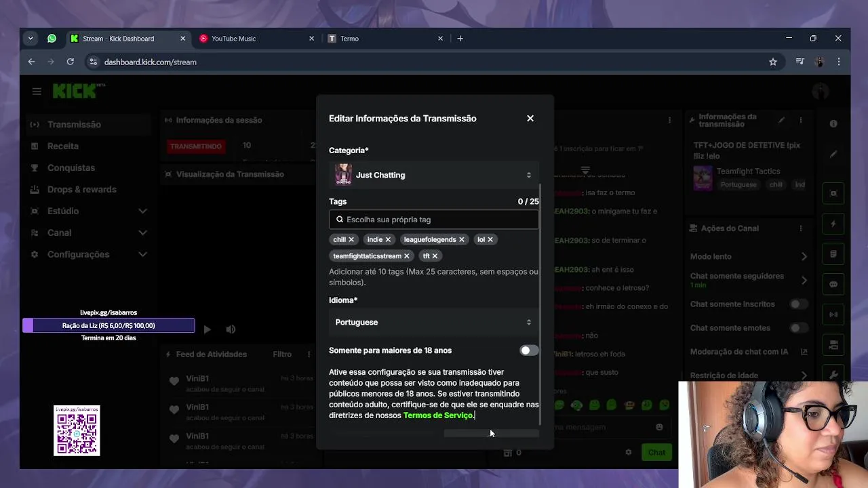Edit stream info pencil in Informações da transmissão
The image size is (868, 488).
(x=781, y=120)
